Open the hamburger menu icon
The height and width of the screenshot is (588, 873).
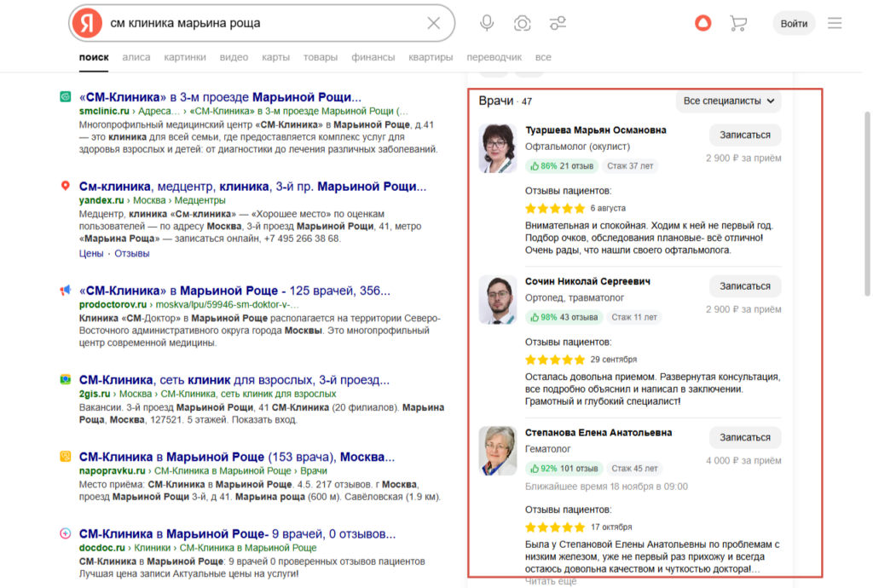coord(835,23)
